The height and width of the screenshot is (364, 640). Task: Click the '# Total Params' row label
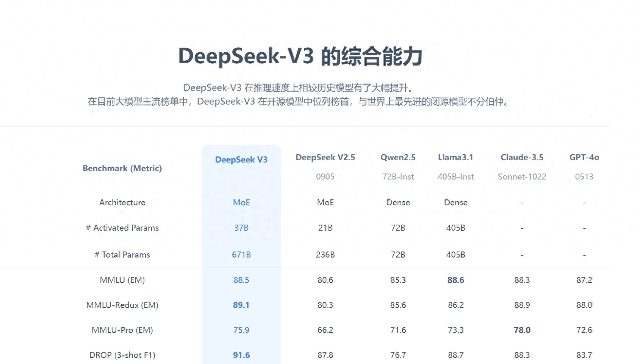(x=122, y=255)
